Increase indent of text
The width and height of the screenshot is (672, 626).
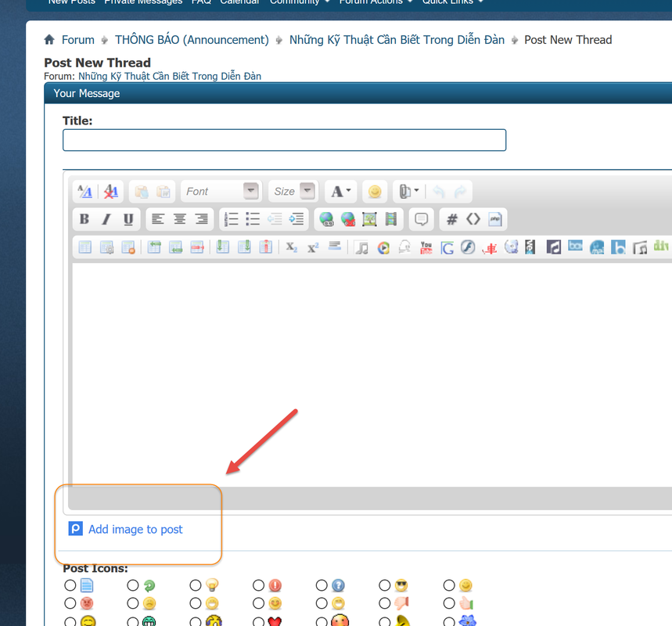(296, 219)
